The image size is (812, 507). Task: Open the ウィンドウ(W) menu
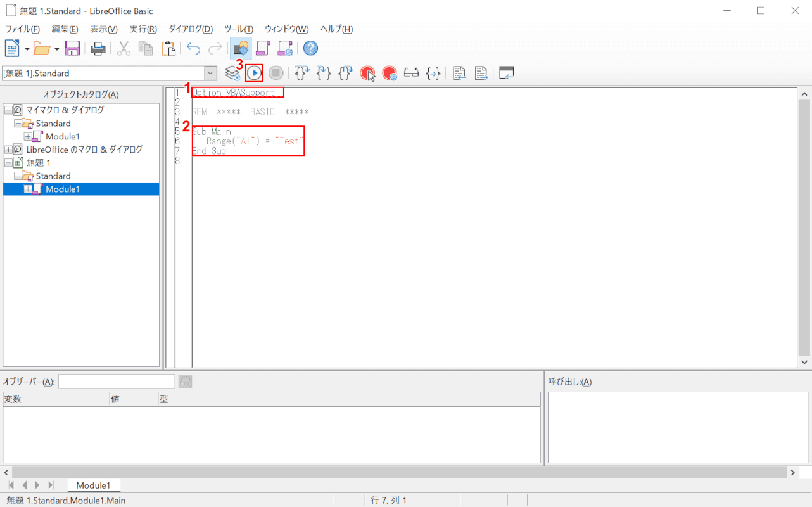point(286,29)
